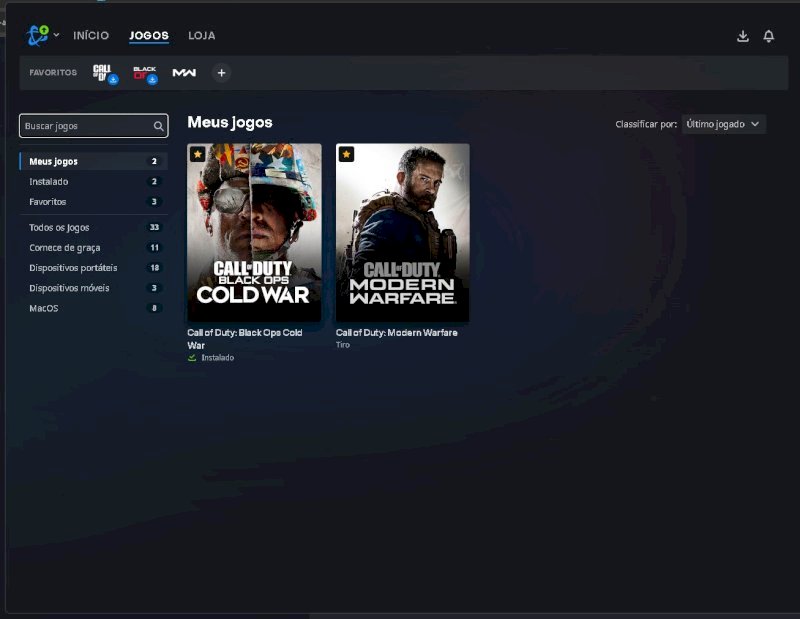The height and width of the screenshot is (619, 800).
Task: Click the Black Ops Cold War cover art
Action: click(x=254, y=232)
